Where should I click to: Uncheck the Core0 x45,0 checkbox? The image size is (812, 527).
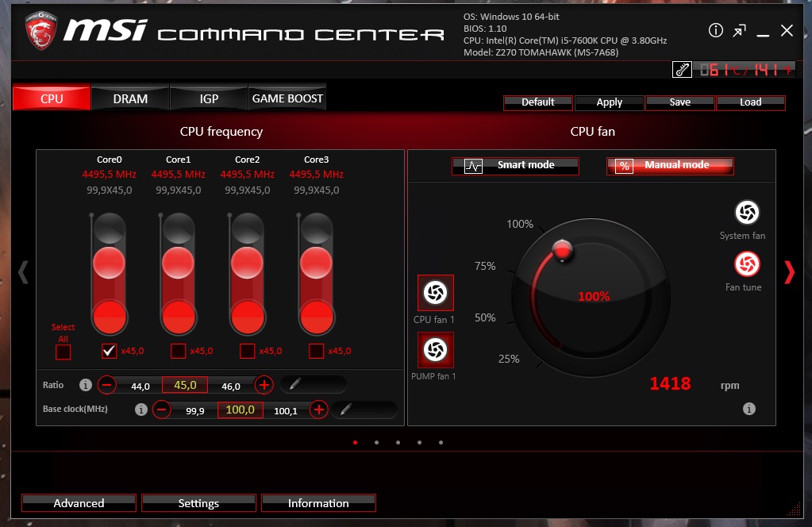pyautogui.click(x=110, y=351)
